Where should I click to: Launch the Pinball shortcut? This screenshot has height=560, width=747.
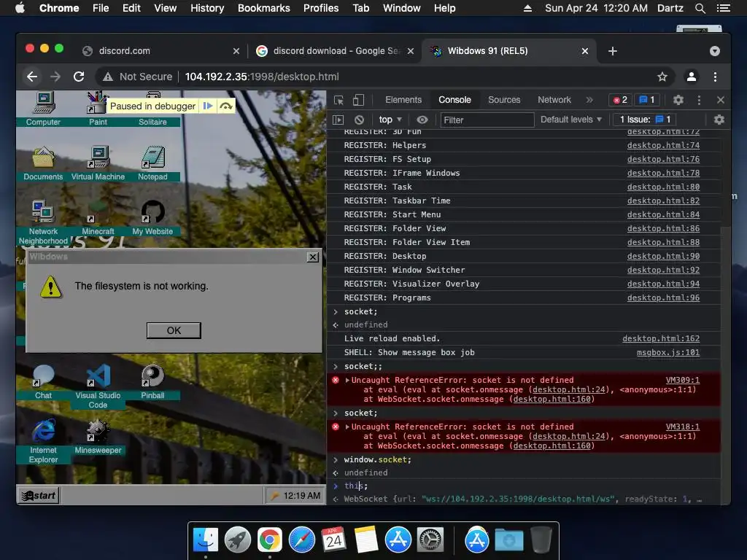tap(152, 382)
